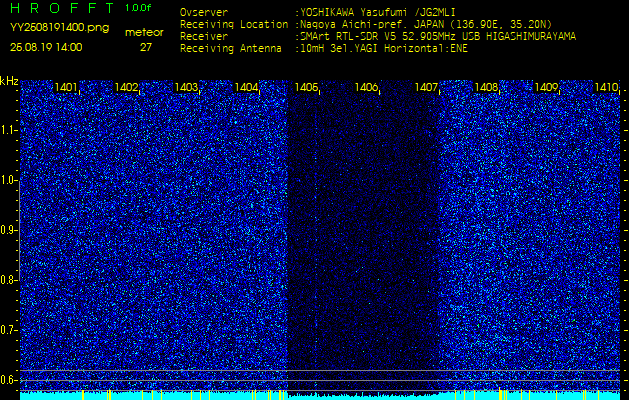Viewport: 629px width, 400px height.
Task: Click the Receiving Antenna label
Action: click(x=231, y=49)
